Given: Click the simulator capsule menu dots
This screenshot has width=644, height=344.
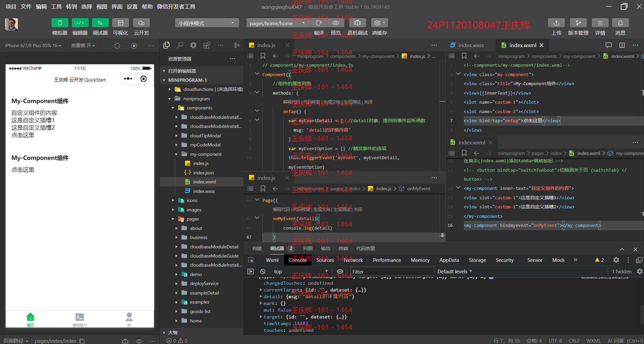Looking at the screenshot, I should (128, 79).
